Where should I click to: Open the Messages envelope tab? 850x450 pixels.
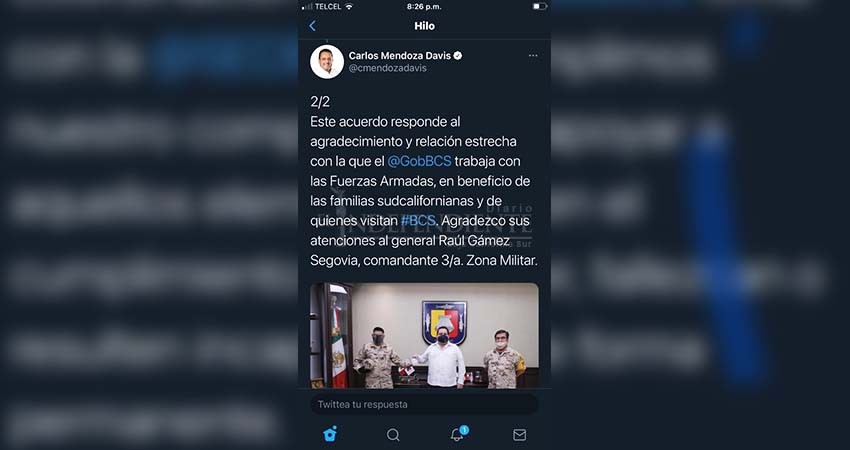pos(519,434)
